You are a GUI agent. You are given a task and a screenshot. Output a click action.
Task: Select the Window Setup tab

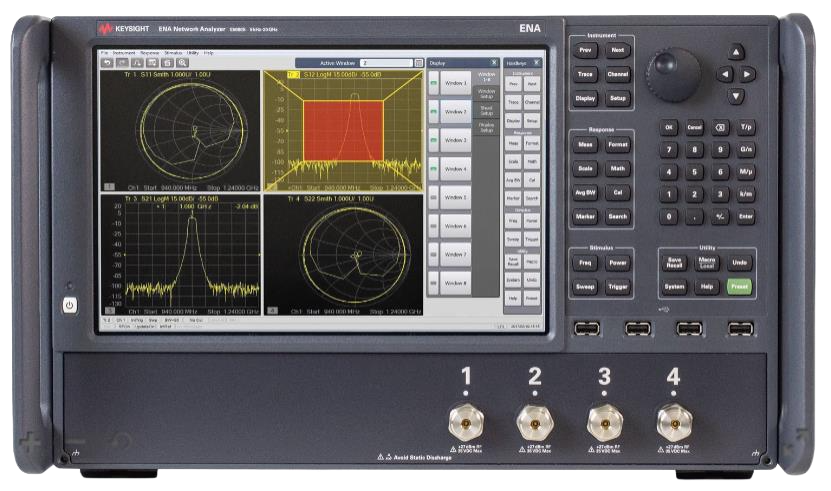[x=486, y=92]
